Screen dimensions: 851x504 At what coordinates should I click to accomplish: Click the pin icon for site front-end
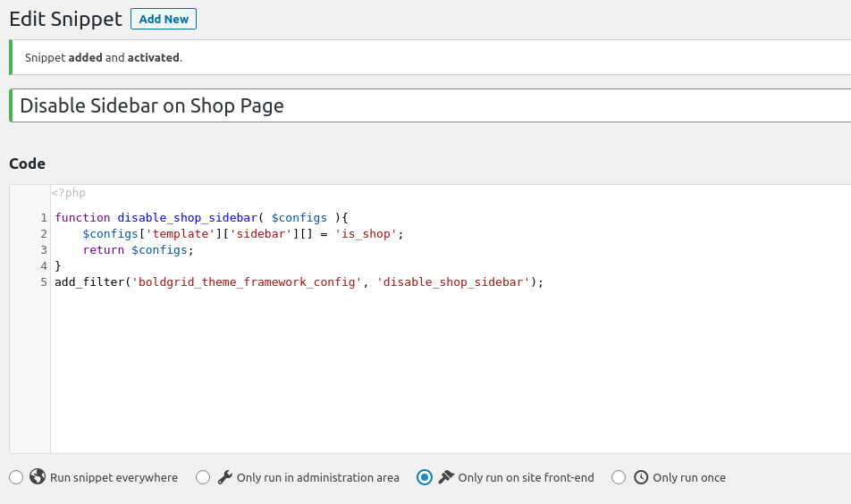447,477
